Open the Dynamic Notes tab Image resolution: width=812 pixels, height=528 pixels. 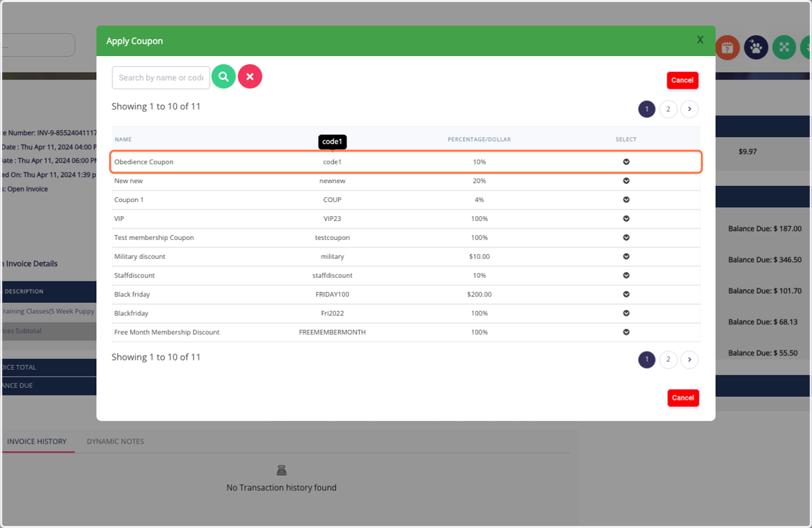pos(115,441)
